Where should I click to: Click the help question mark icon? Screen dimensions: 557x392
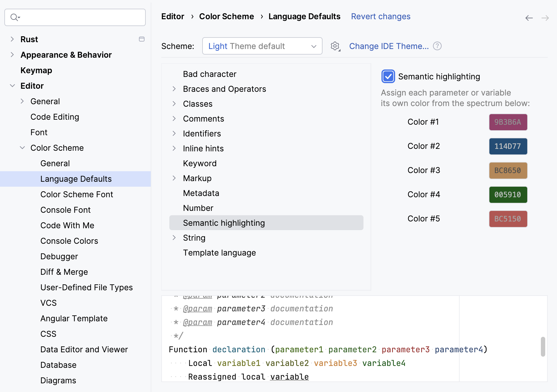click(x=437, y=46)
